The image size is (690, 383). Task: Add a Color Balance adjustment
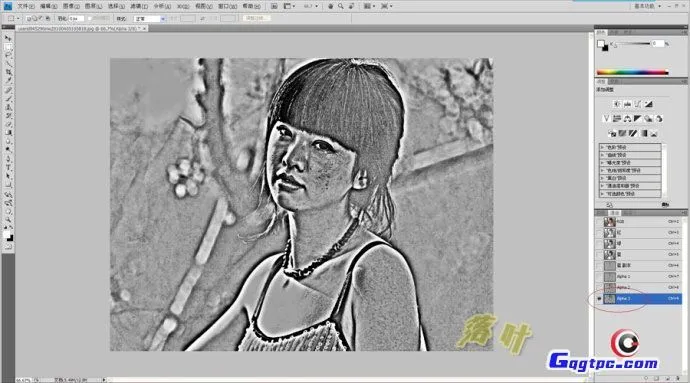(627, 118)
